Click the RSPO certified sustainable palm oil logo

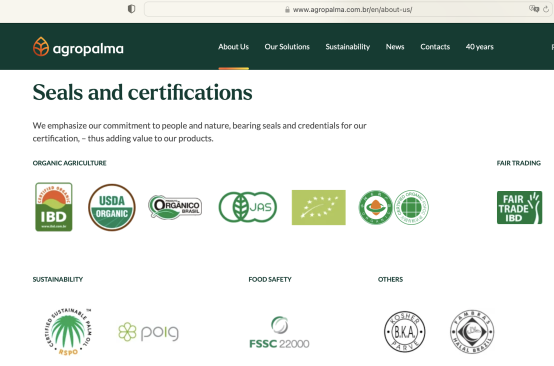pos(68,332)
